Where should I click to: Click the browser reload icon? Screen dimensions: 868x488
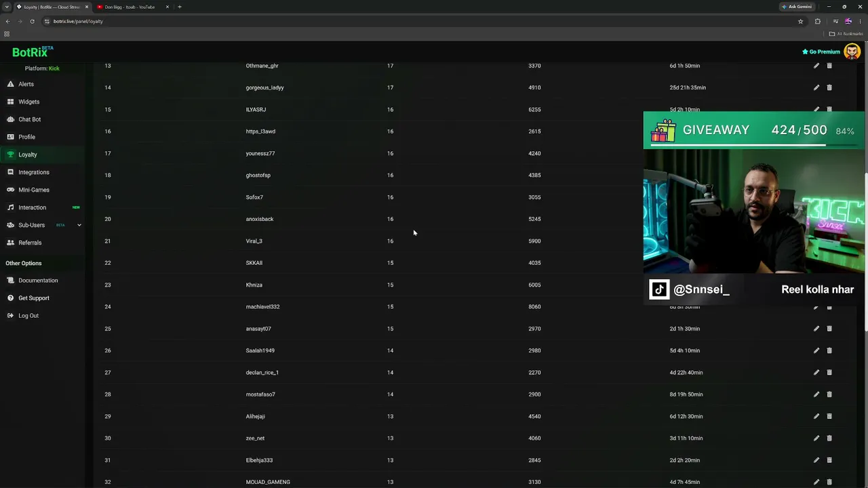coord(32,21)
